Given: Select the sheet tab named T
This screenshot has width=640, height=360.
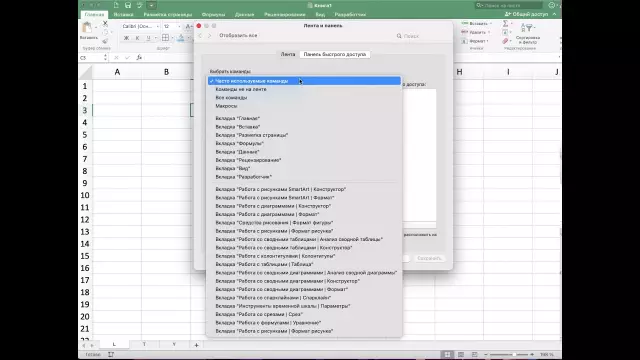Looking at the screenshot, I should coord(144,344).
